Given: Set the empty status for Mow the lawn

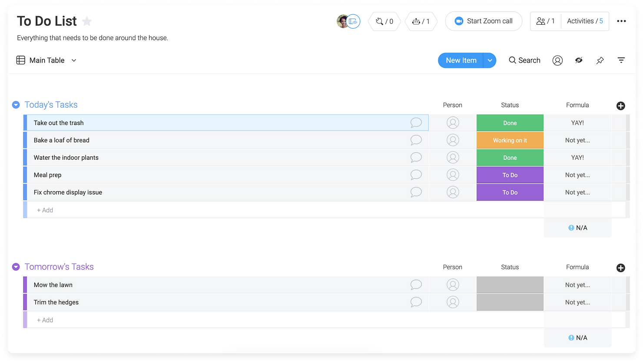Looking at the screenshot, I should coord(510,285).
